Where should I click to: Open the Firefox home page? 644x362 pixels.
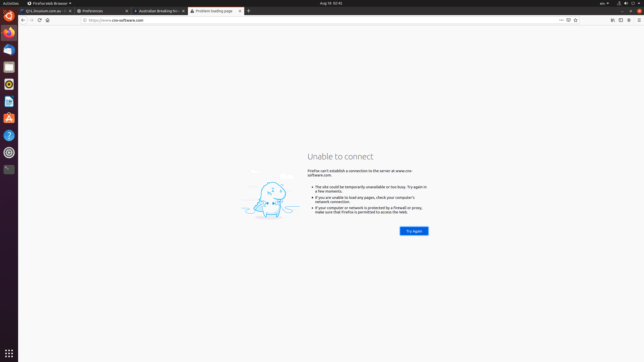point(48,20)
